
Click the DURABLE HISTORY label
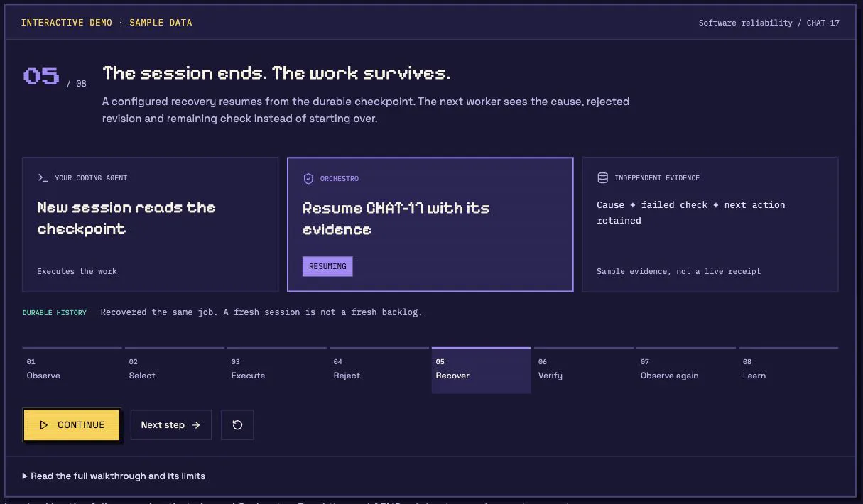pyautogui.click(x=55, y=312)
